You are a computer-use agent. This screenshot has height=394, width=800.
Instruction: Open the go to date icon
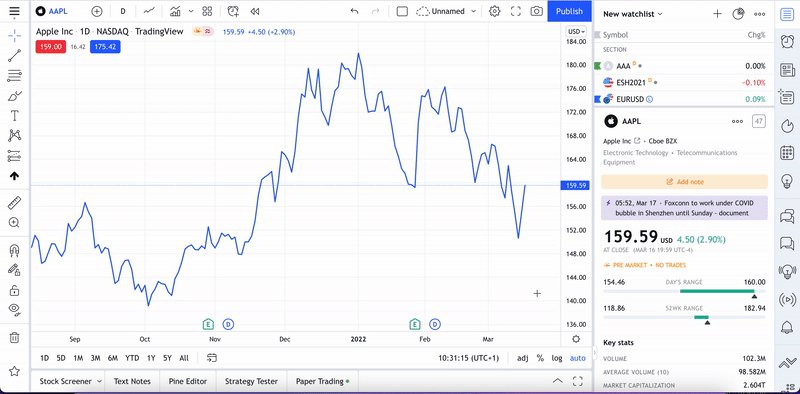(212, 358)
